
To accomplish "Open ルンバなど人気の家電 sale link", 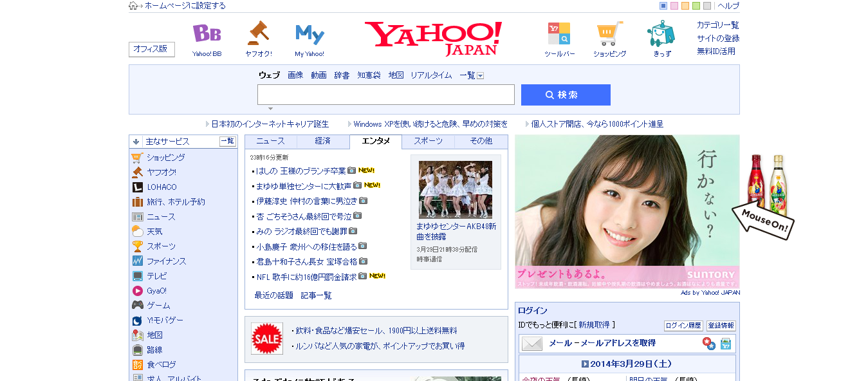I will (x=380, y=346).
